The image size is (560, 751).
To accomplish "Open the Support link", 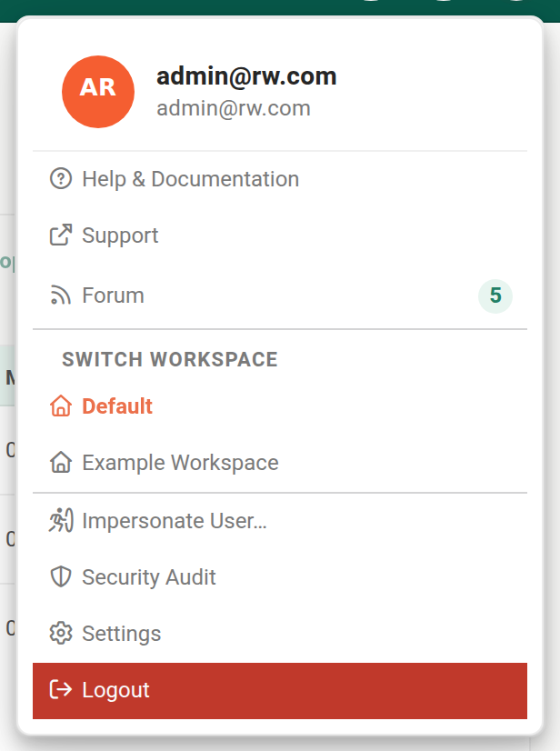I will [280, 235].
